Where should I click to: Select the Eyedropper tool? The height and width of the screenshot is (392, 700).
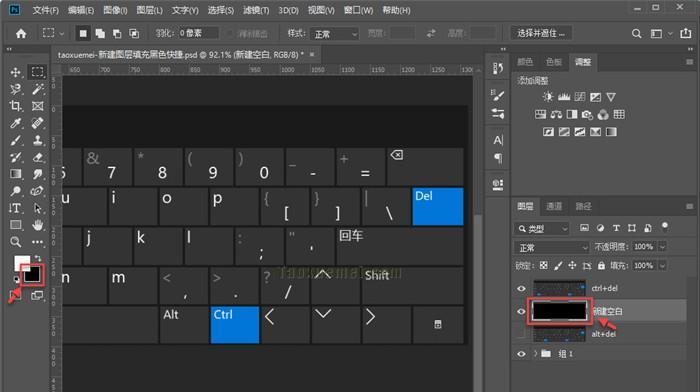(16, 123)
